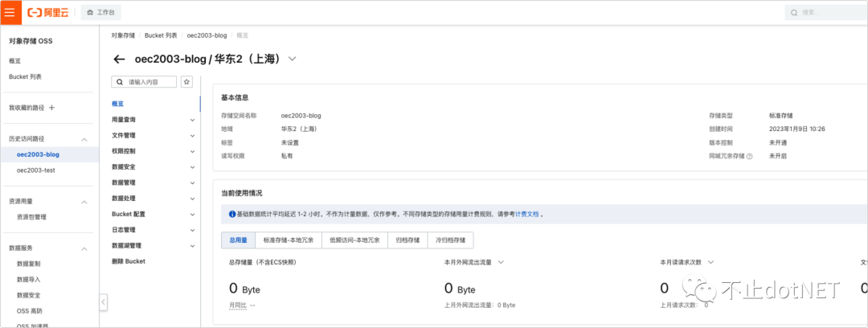Click 删除 Bucket menu item
Screen dimensions: 868x328
point(129,261)
